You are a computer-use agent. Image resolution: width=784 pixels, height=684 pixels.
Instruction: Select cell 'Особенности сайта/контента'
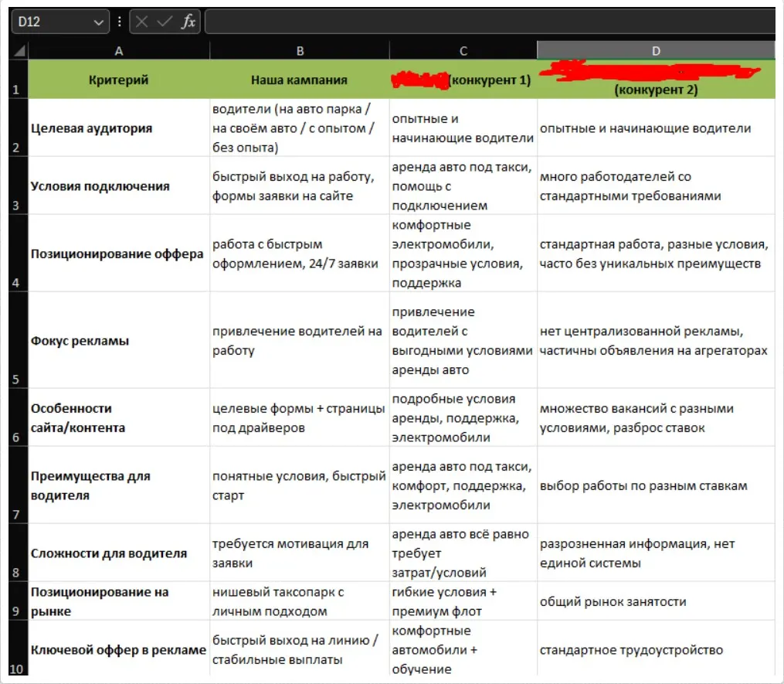pos(119,417)
